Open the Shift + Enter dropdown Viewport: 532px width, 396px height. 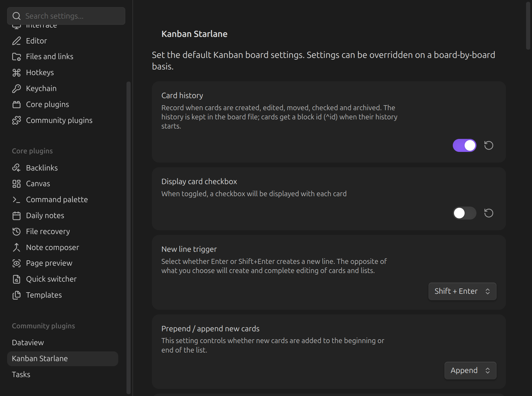pos(462,291)
